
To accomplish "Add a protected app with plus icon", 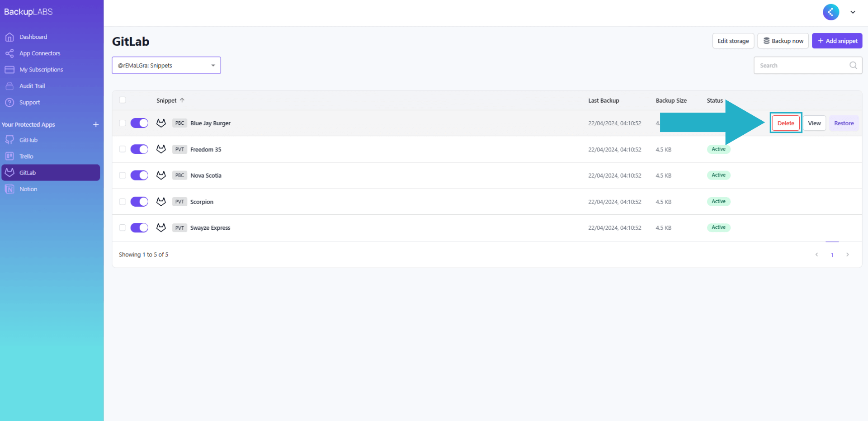I will (96, 124).
